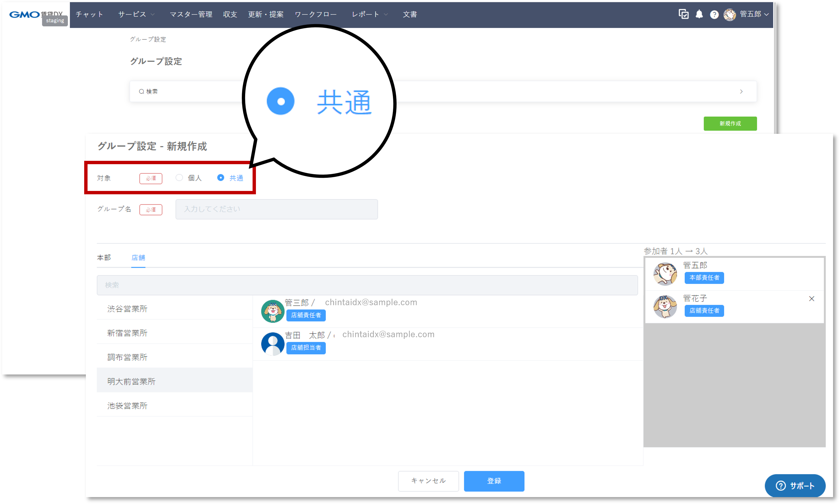Click the chevron at right of search bar
This screenshot has width=840, height=504.
741,91
